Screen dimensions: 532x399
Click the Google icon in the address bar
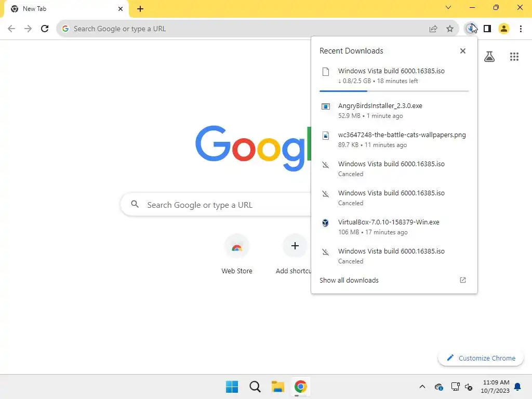[x=65, y=29]
